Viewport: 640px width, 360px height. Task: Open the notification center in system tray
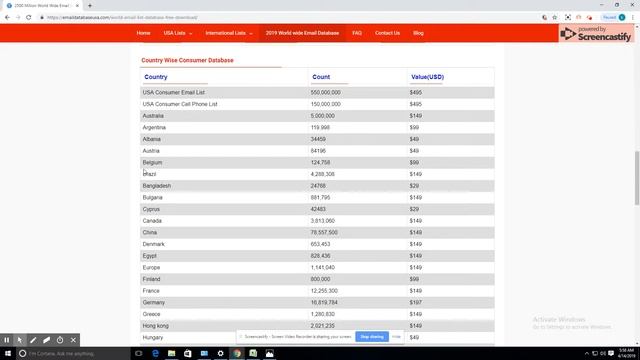[611, 353]
